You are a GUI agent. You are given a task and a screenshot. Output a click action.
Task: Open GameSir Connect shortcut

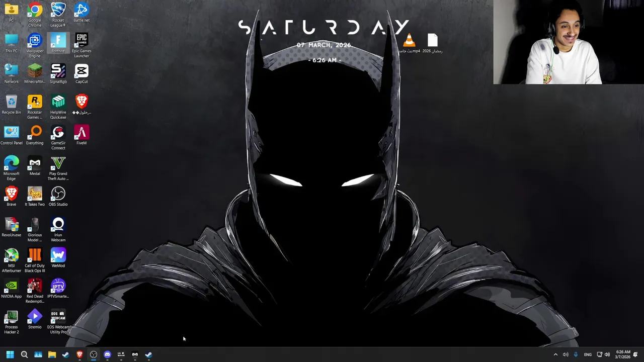(58, 138)
